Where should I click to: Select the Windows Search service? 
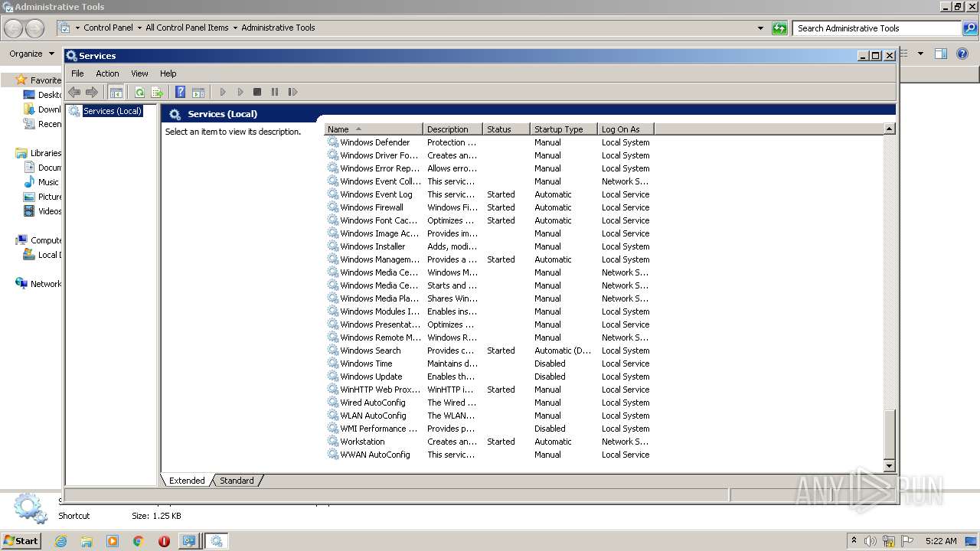coord(371,350)
